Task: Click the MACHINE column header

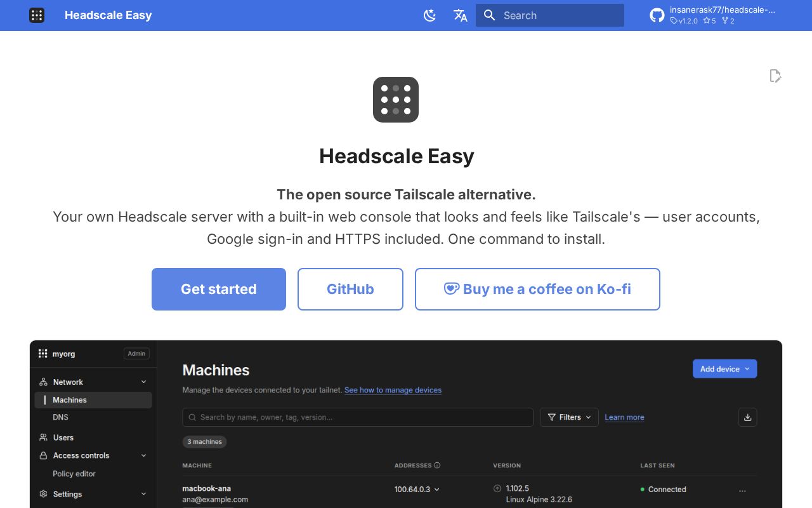Action: click(x=197, y=465)
